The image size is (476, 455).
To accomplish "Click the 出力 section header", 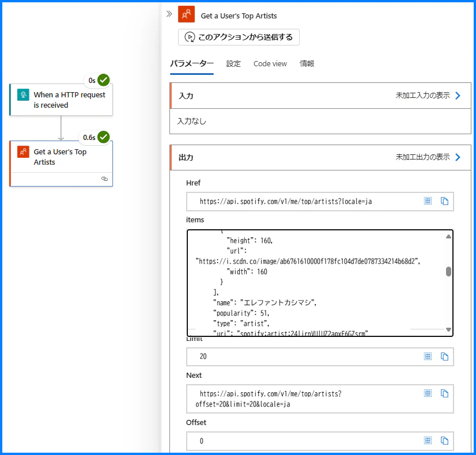I will pyautogui.click(x=320, y=157).
